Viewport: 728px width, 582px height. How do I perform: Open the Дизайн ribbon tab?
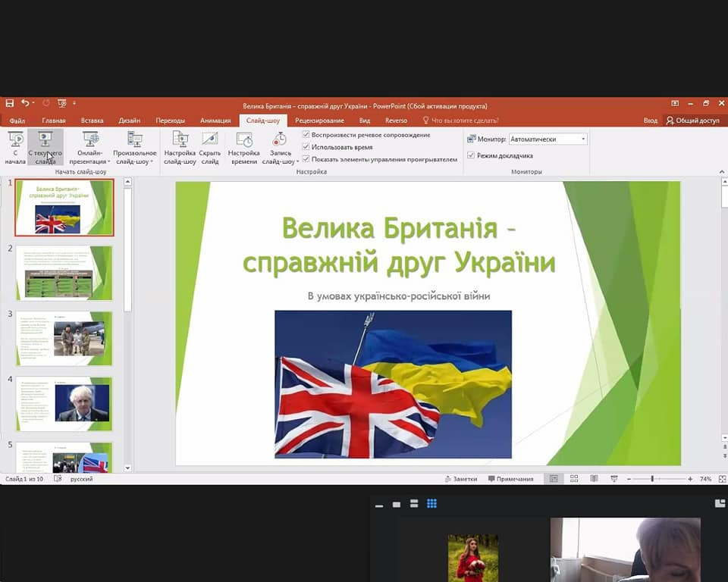[x=129, y=120]
